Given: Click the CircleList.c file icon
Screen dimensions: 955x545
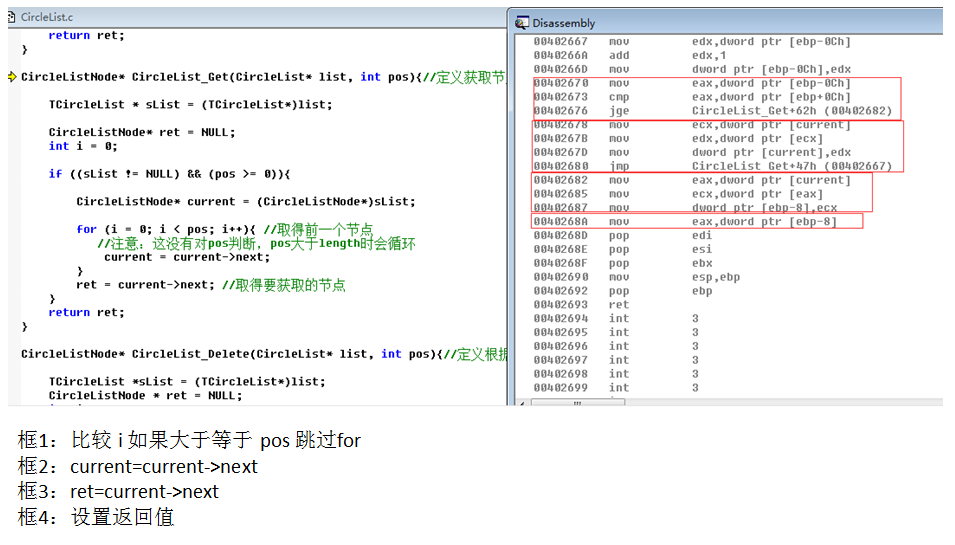Looking at the screenshot, I should (12, 17).
